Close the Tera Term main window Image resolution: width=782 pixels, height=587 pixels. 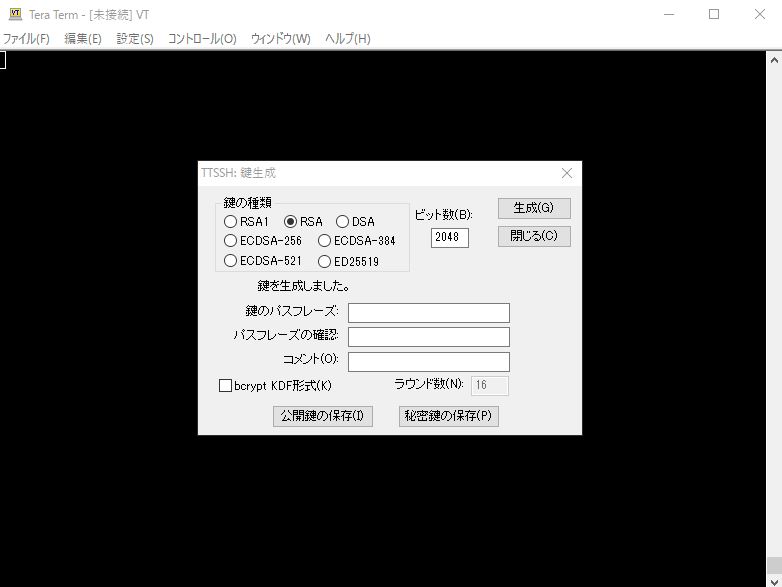(760, 14)
